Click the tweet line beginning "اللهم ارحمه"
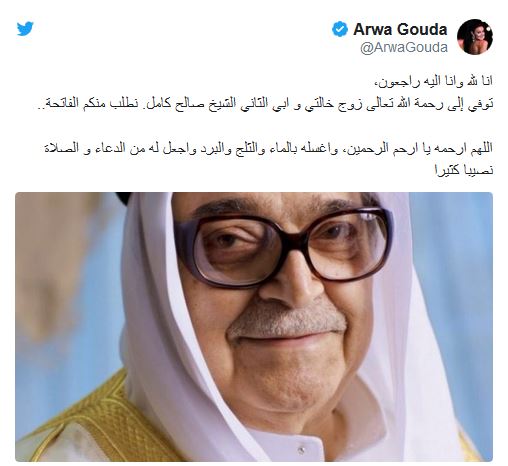The image size is (508, 466). pyautogui.click(x=268, y=149)
